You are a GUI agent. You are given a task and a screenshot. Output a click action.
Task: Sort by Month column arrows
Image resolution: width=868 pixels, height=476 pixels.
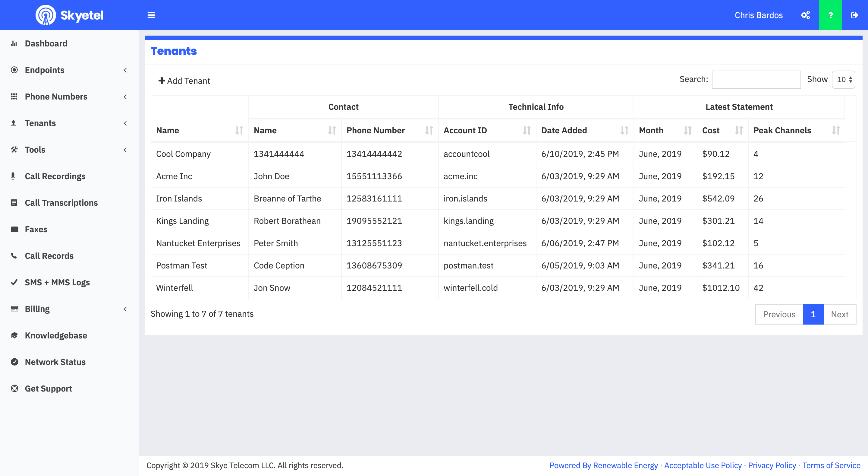688,130
